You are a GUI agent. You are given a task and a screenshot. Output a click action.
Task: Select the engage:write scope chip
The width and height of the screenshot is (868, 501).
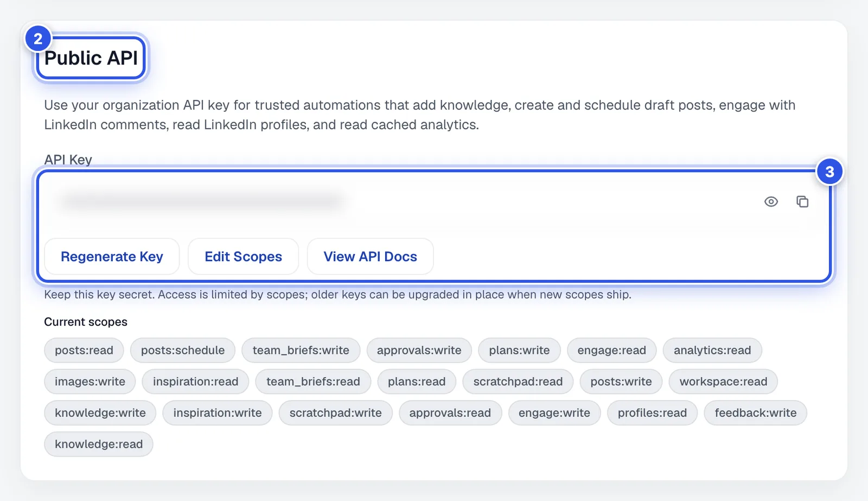554,413
